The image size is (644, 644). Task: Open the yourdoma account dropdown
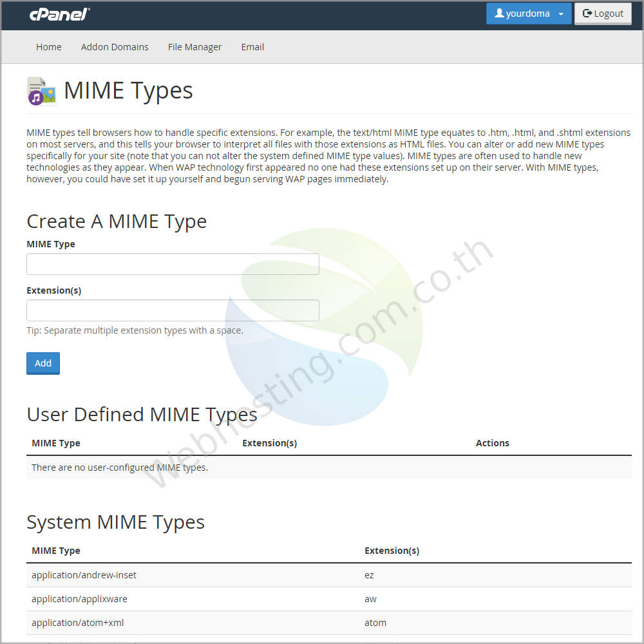click(x=528, y=13)
